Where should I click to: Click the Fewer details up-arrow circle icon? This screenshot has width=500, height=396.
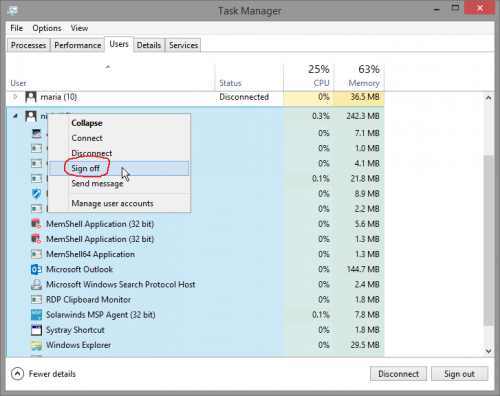click(x=17, y=374)
